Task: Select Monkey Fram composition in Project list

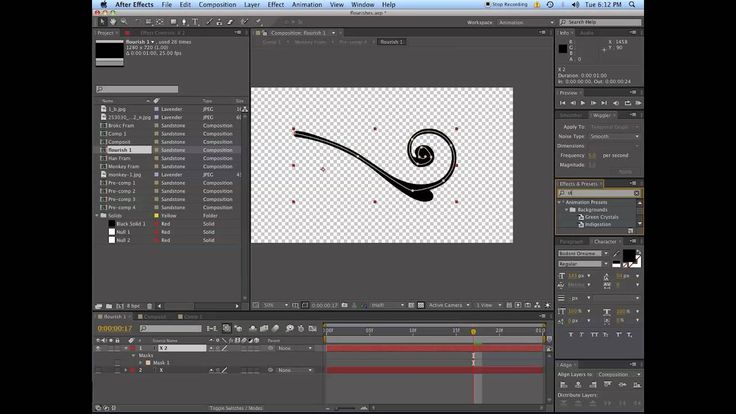Action: tap(125, 166)
